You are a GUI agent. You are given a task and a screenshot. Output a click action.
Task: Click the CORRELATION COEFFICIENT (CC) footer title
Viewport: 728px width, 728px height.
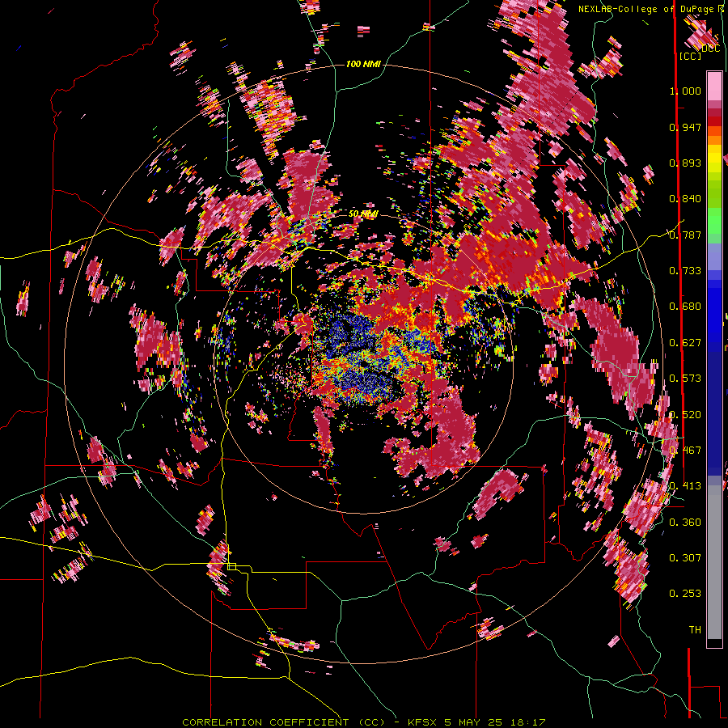[283, 722]
